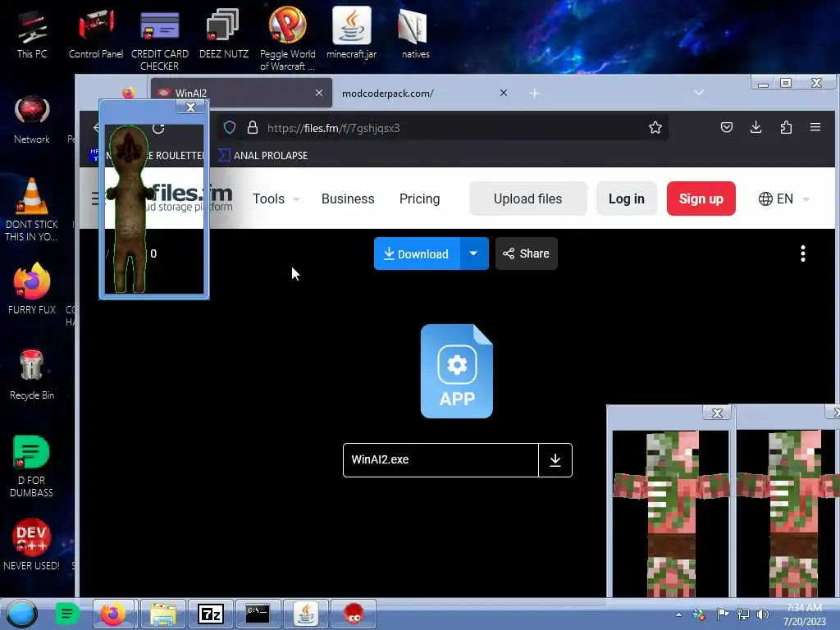Select the WinAI2.exe file name field

[x=441, y=459]
